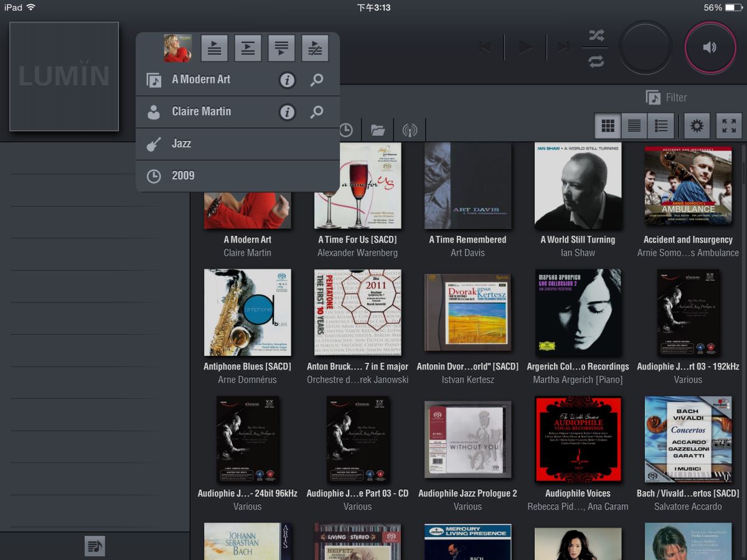Toggle repeat mode
The image size is (747, 560).
pyautogui.click(x=596, y=61)
